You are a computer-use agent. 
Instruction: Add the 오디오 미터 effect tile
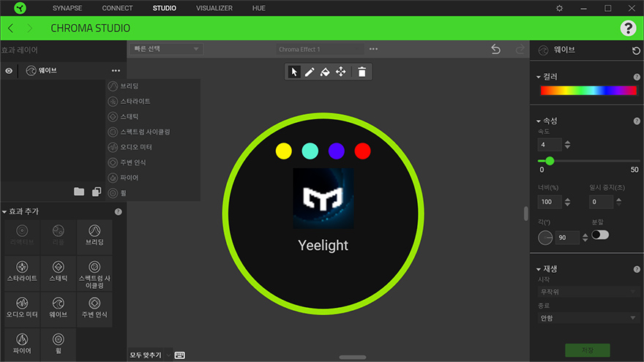tap(22, 309)
